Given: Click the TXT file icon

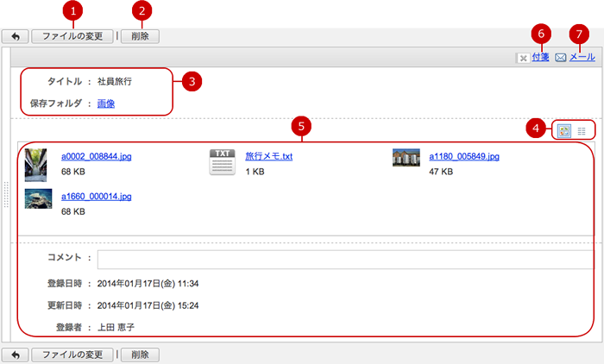Looking at the screenshot, I should tap(223, 162).
